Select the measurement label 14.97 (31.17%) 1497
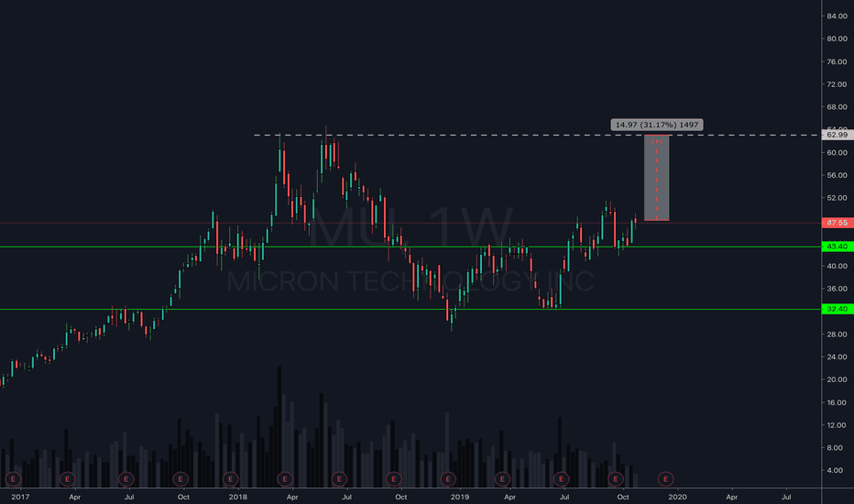The image size is (854, 504). click(657, 125)
